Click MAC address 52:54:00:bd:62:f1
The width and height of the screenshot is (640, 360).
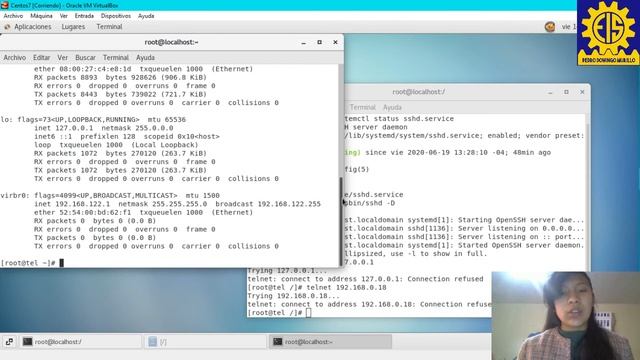pos(95,212)
